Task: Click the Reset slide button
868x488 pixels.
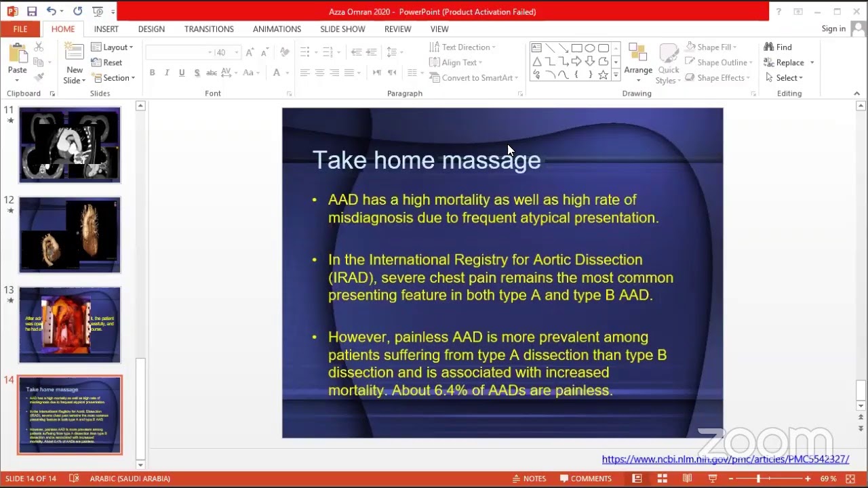Action: (x=107, y=62)
